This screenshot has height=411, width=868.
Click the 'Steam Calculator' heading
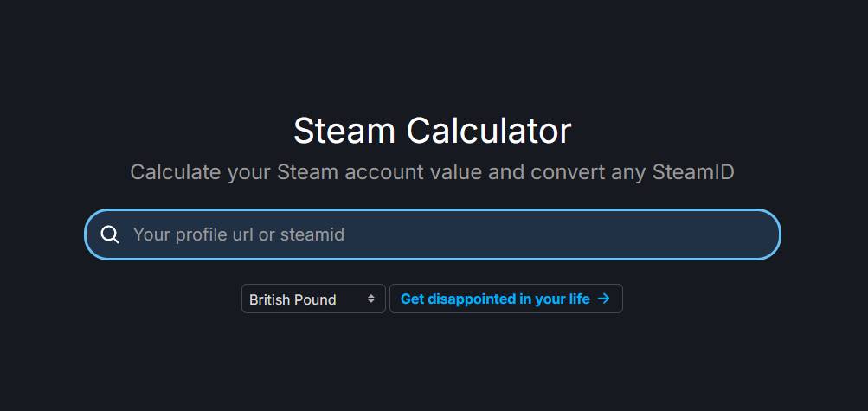tap(432, 131)
